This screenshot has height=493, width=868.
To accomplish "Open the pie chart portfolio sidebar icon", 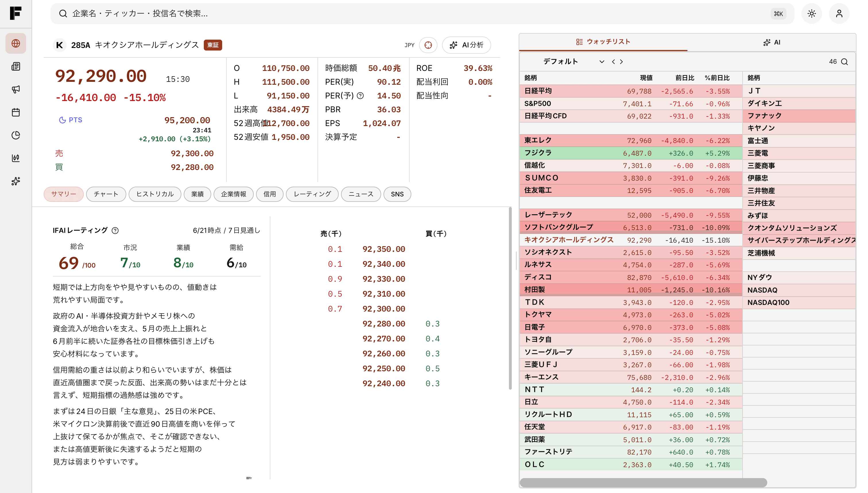I will pyautogui.click(x=15, y=135).
